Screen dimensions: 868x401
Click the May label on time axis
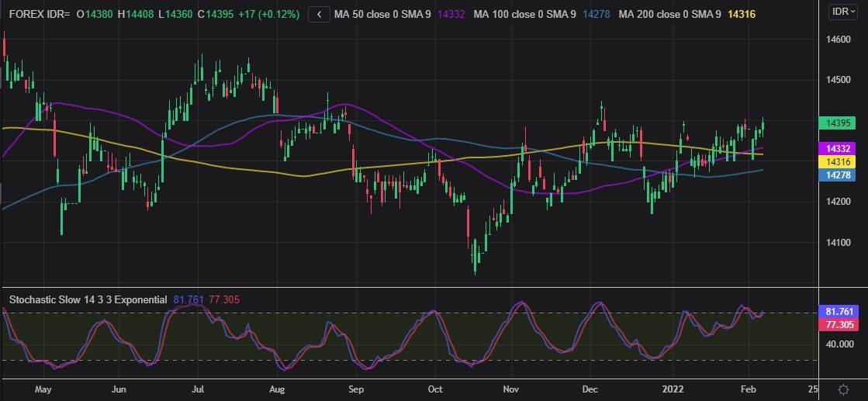(x=43, y=389)
